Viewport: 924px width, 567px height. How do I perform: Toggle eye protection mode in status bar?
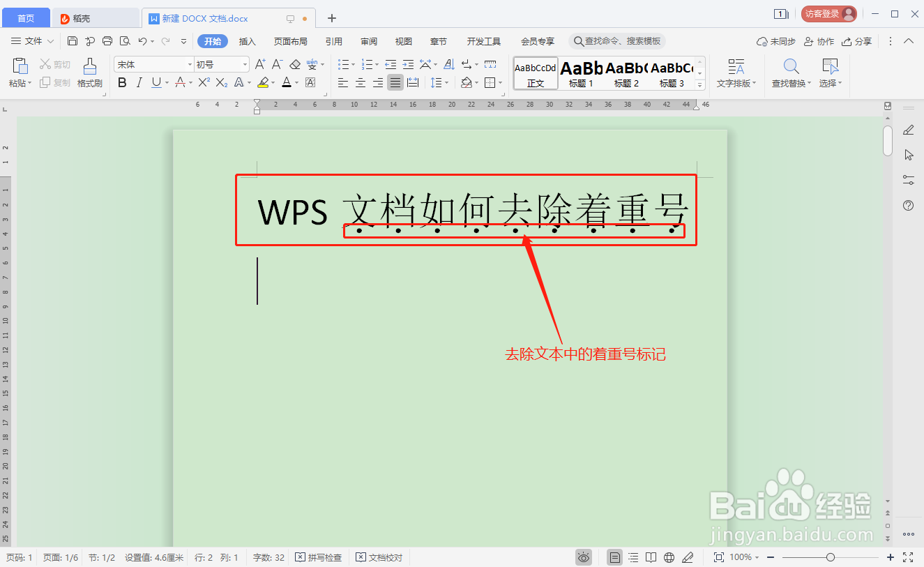pyautogui.click(x=584, y=557)
